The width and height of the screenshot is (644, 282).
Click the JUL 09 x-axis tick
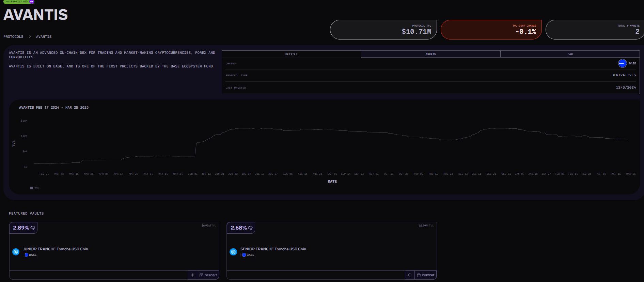click(246, 174)
